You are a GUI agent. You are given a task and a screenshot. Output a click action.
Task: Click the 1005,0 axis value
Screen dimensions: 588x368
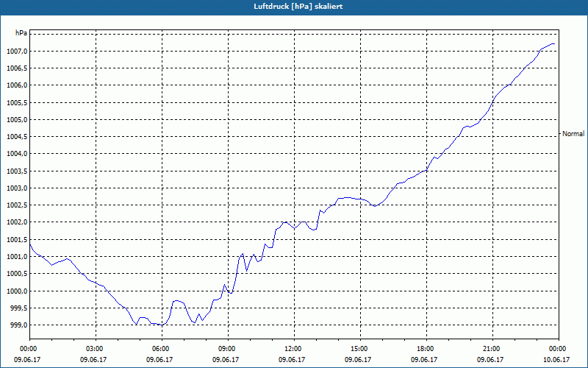[17, 120]
